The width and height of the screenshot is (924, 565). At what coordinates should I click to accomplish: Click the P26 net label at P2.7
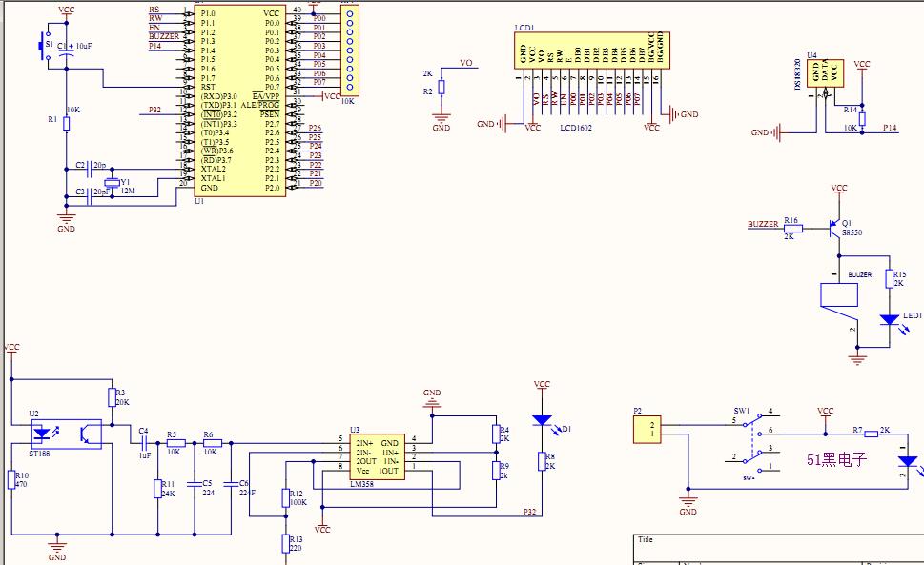click(316, 128)
